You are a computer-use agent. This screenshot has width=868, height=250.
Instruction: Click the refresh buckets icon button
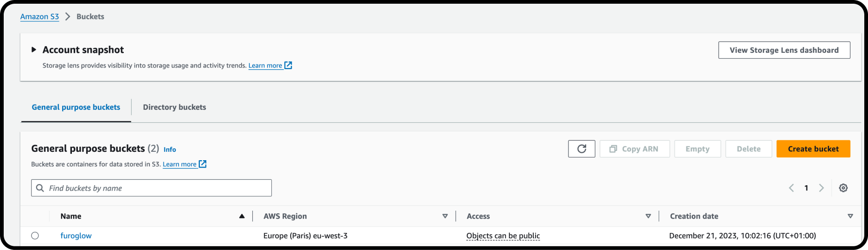click(581, 149)
